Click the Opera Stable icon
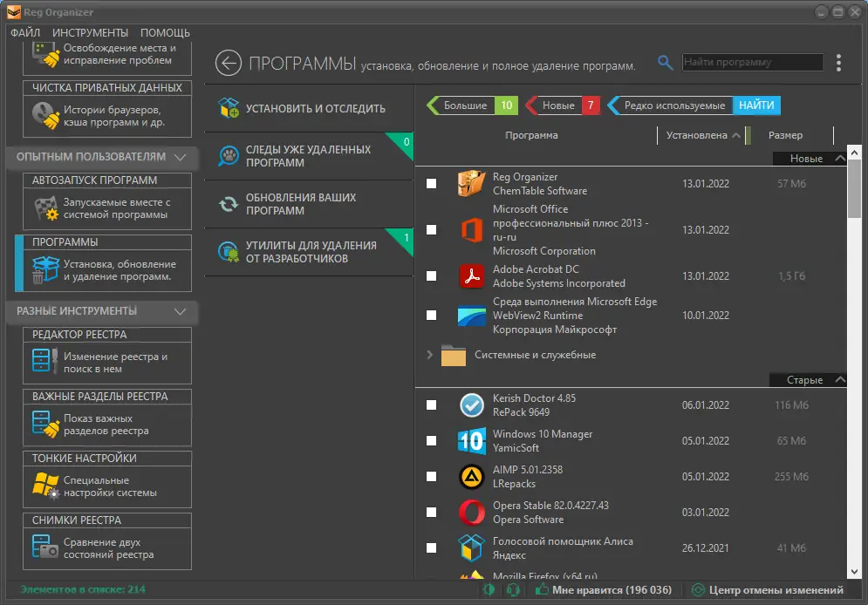868x605 pixels. 472,512
